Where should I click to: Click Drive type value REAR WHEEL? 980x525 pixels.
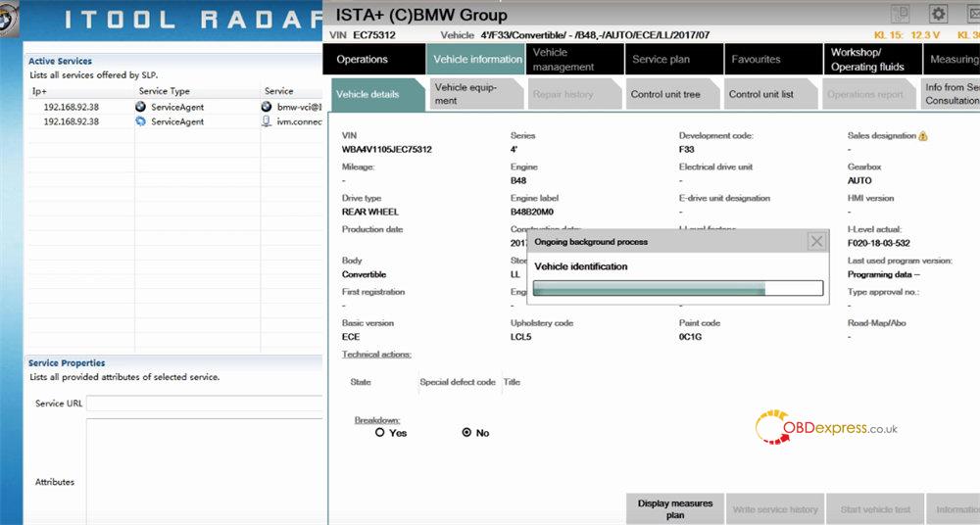point(370,212)
